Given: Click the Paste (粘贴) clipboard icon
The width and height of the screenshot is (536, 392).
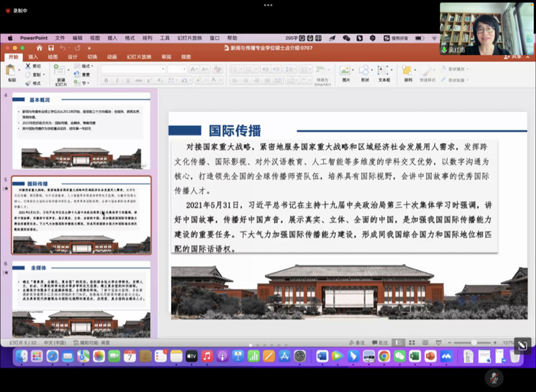Looking at the screenshot, I should pyautogui.click(x=11, y=71).
